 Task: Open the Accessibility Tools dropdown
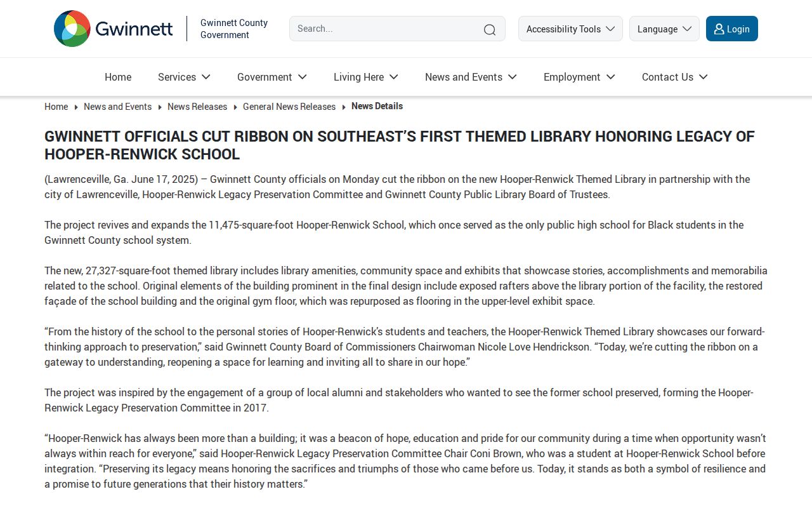570,29
